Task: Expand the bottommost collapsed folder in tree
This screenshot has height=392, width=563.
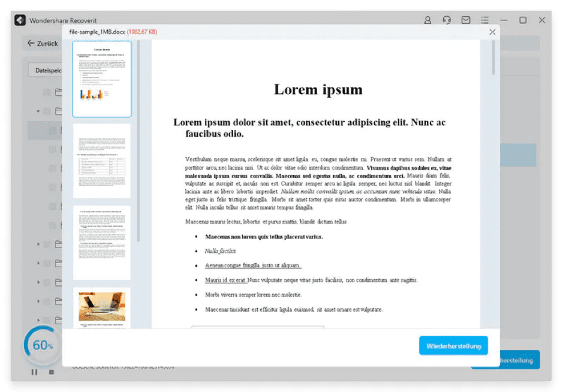Action: point(38,320)
